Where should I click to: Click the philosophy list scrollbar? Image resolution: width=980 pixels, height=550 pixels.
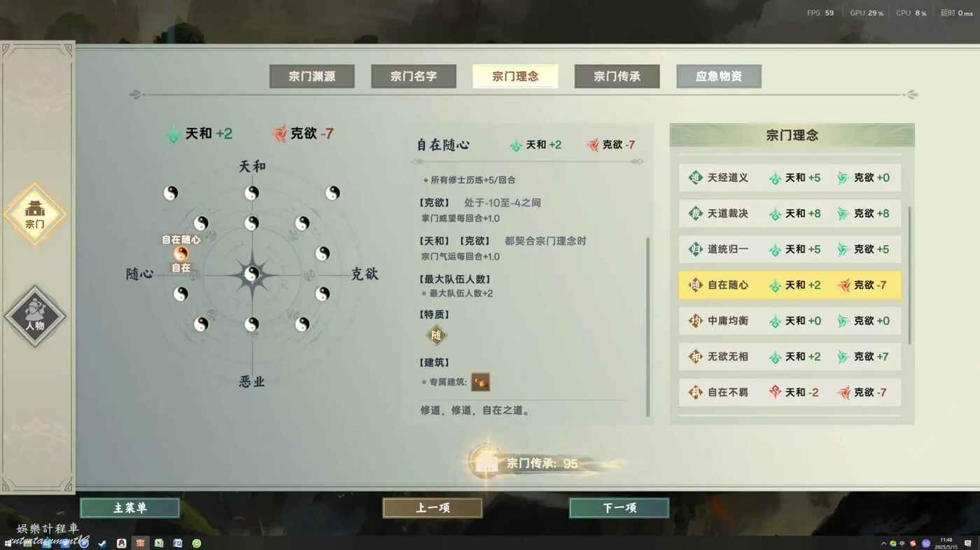909,275
